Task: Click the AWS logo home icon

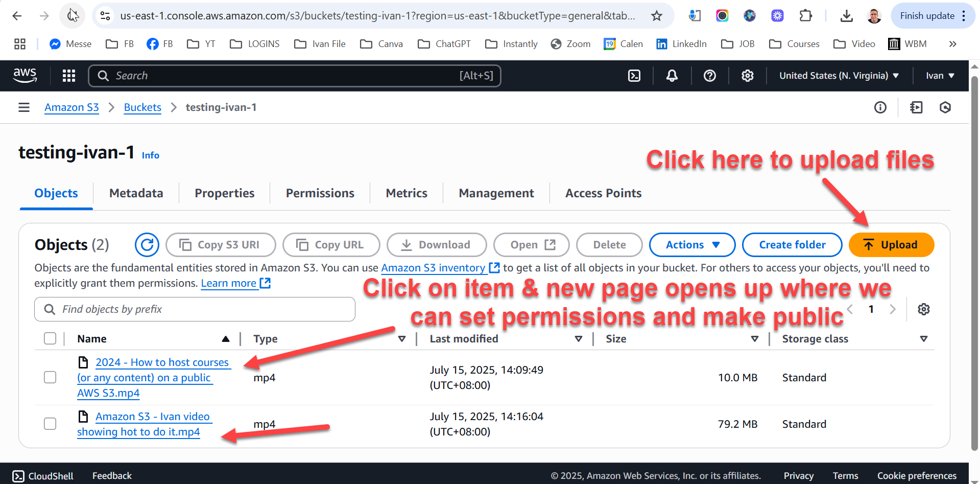Action: tap(25, 75)
